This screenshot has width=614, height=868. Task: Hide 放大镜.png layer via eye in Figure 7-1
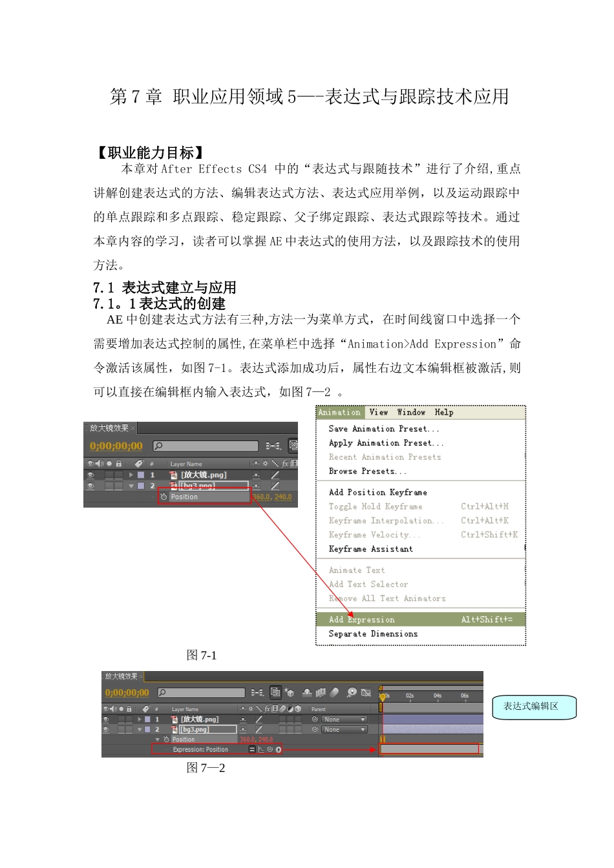(91, 475)
